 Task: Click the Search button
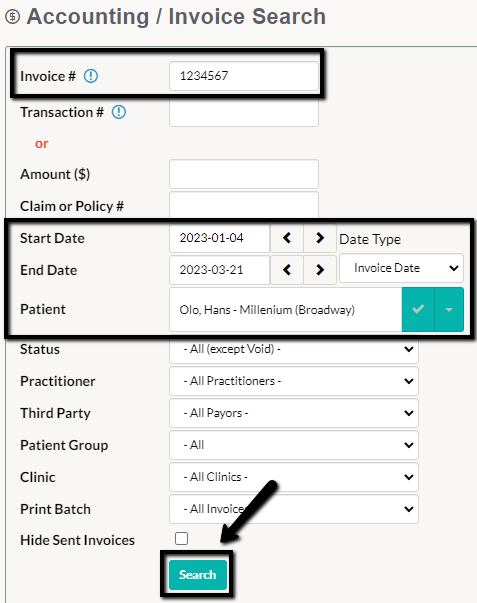click(198, 575)
